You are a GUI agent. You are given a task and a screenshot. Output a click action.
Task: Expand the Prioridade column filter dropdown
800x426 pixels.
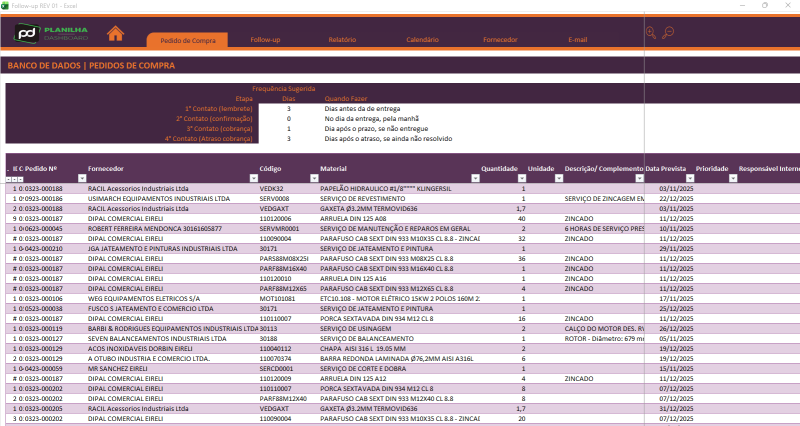tap(731, 179)
